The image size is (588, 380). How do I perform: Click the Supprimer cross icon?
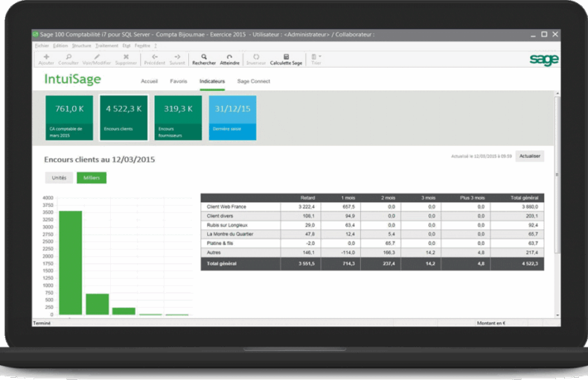126,57
